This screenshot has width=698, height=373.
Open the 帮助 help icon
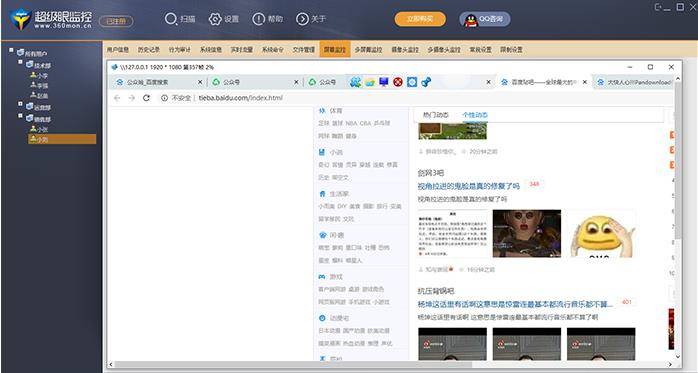click(x=259, y=19)
